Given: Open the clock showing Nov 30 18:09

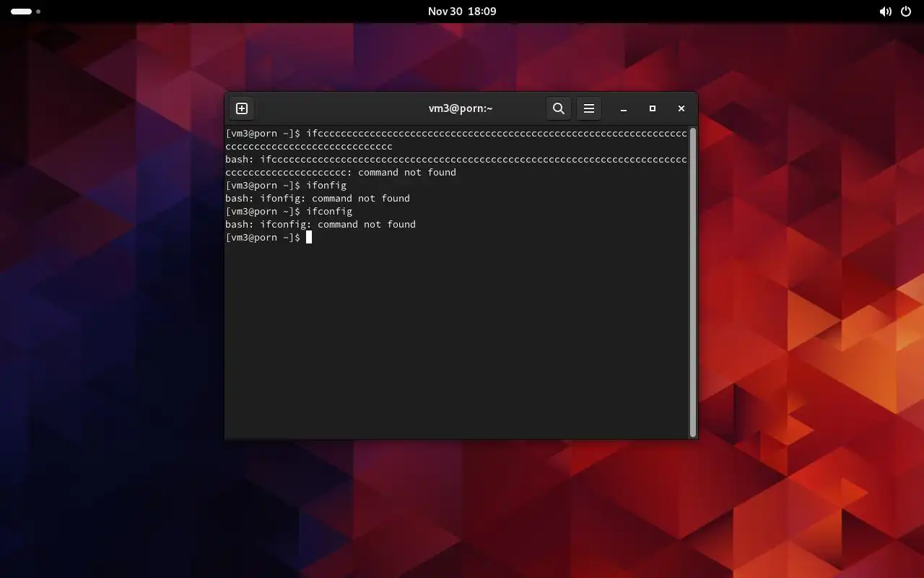Looking at the screenshot, I should [462, 12].
